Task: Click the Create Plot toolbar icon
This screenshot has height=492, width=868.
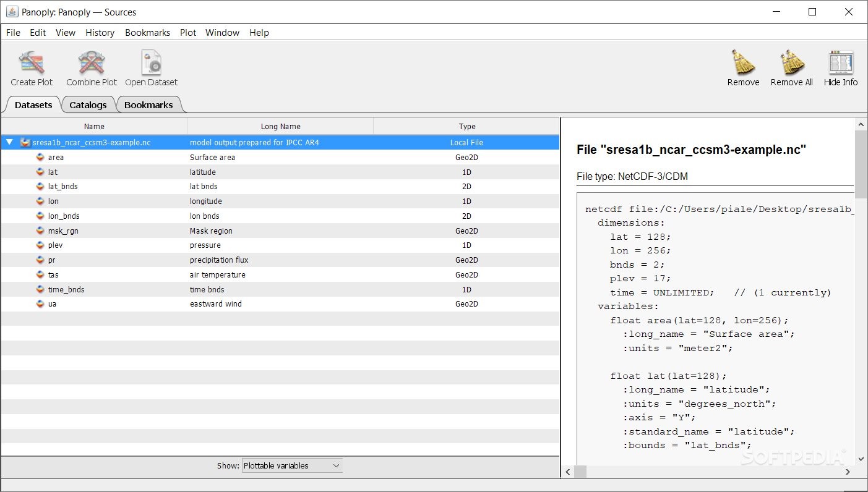Action: click(32, 62)
